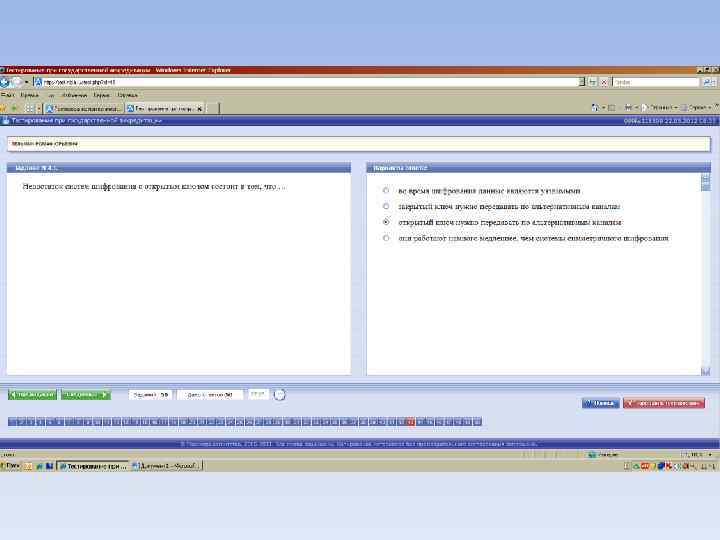Viewport: 720px width, 540px height.
Task: Open the zoom level dropdown in status bar
Action: [710, 455]
